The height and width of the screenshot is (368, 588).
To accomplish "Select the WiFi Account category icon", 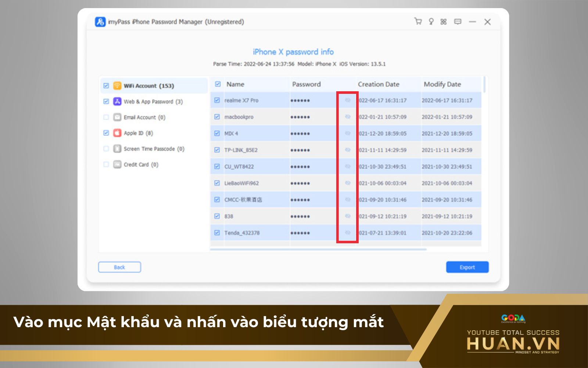I will pyautogui.click(x=117, y=86).
